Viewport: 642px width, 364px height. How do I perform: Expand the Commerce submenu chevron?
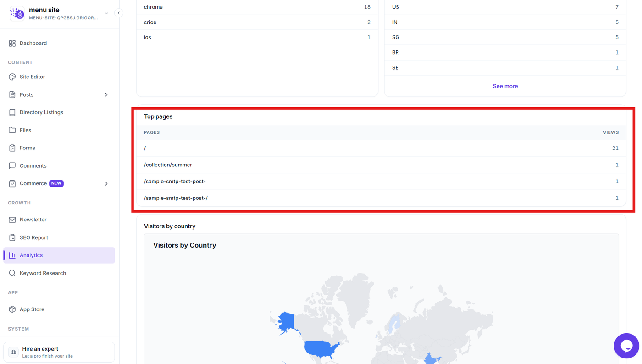106,184
